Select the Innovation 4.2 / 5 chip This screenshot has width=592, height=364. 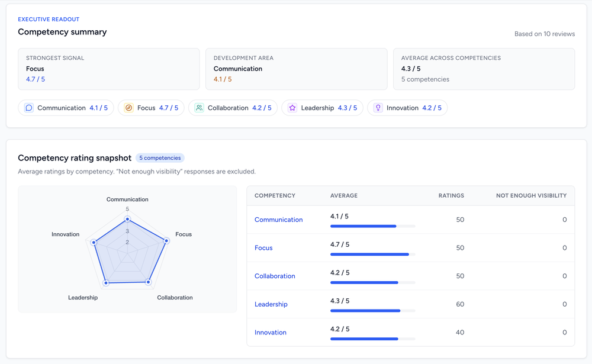pyautogui.click(x=407, y=108)
